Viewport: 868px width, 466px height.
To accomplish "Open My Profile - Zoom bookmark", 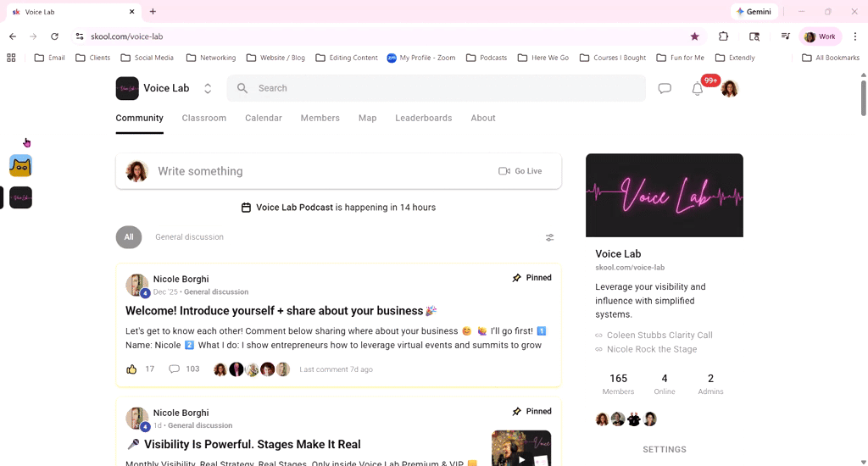I will (421, 58).
